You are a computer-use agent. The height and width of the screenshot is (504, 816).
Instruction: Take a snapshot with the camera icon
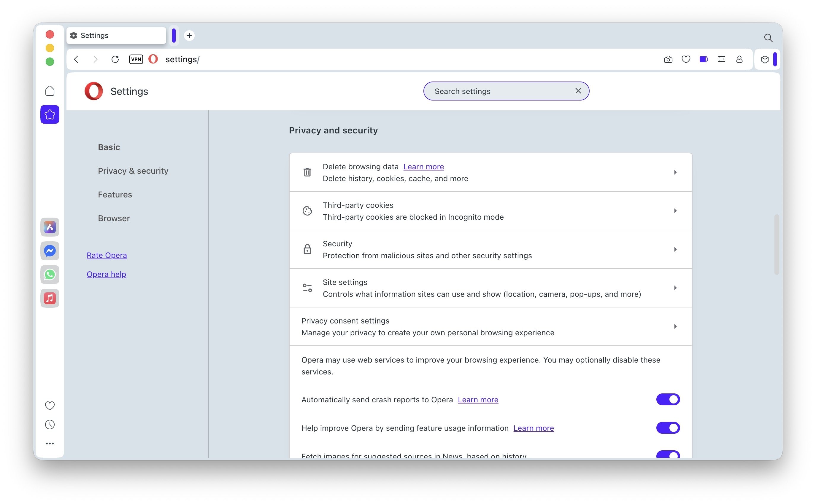click(668, 59)
